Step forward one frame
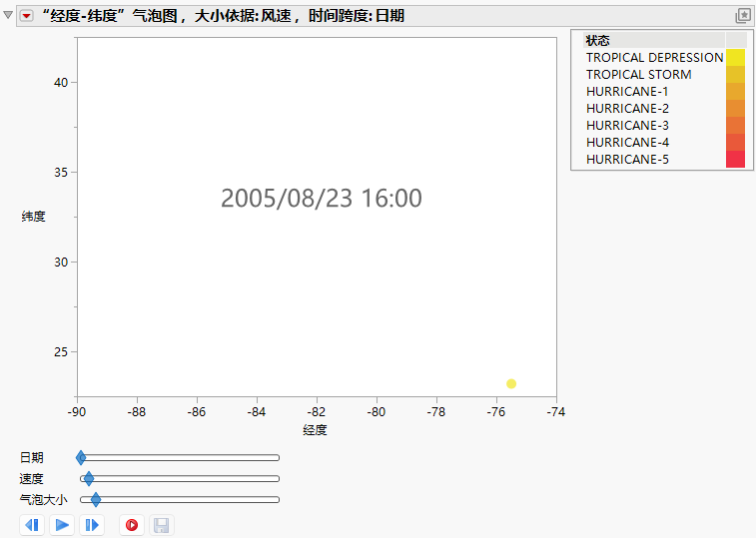The height and width of the screenshot is (538, 756). [92, 525]
